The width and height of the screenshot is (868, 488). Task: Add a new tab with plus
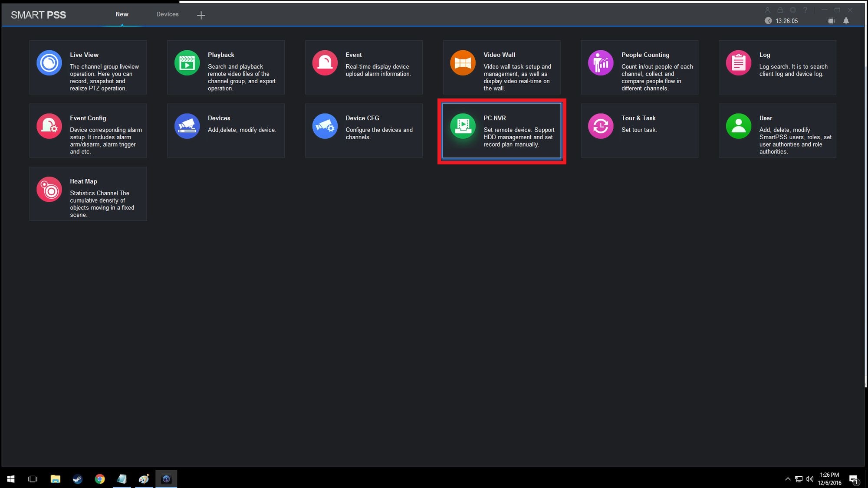click(201, 16)
